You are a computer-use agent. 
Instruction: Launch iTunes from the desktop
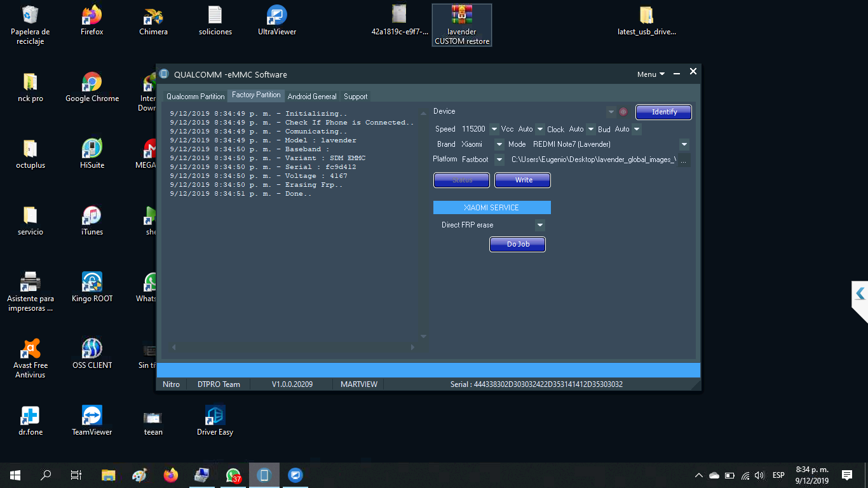click(92, 220)
